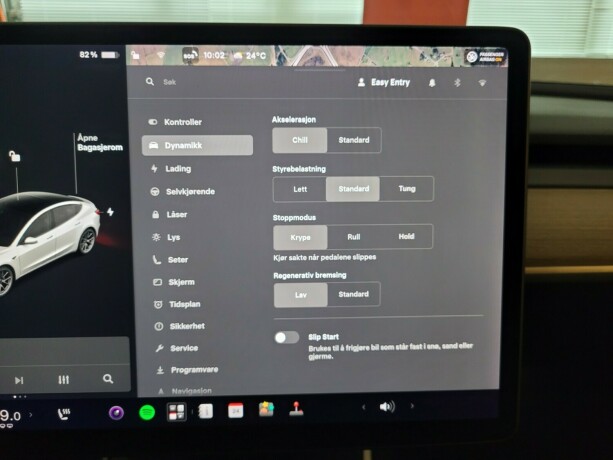Open the arcade joystick icon

point(296,409)
